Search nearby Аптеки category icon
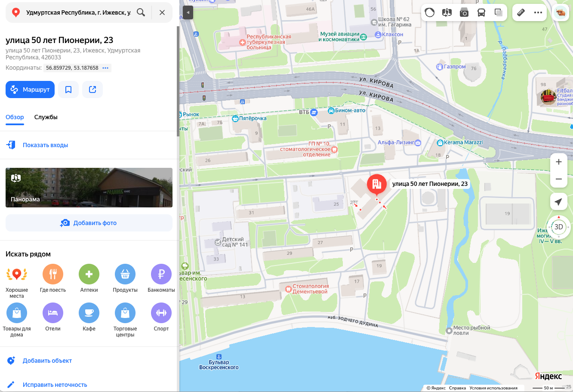The height and width of the screenshot is (392, 573). [x=89, y=274]
